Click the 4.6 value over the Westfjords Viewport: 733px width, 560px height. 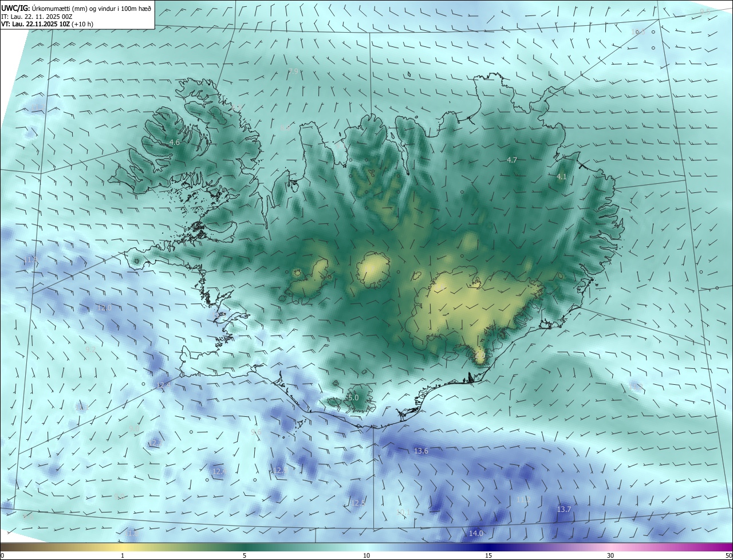click(175, 142)
